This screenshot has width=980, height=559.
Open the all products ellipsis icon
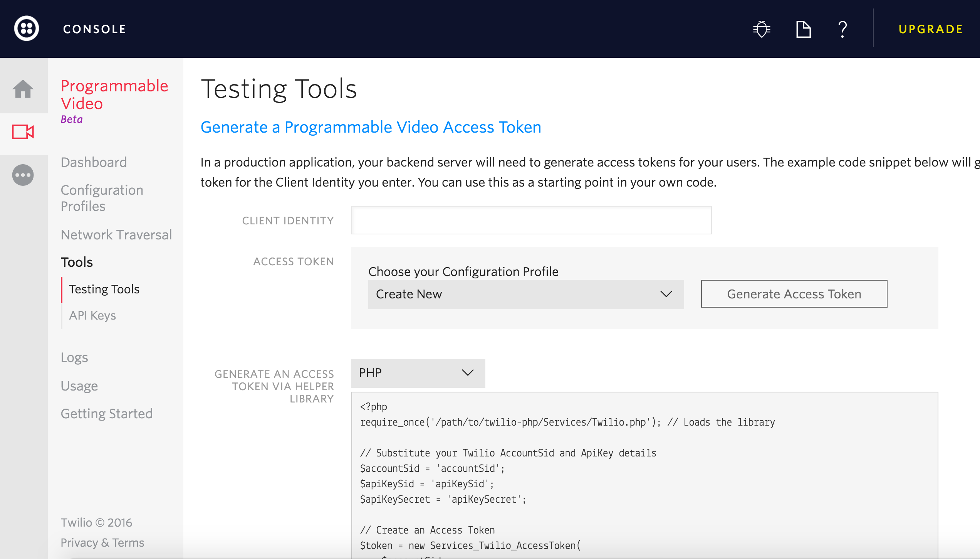click(x=23, y=175)
